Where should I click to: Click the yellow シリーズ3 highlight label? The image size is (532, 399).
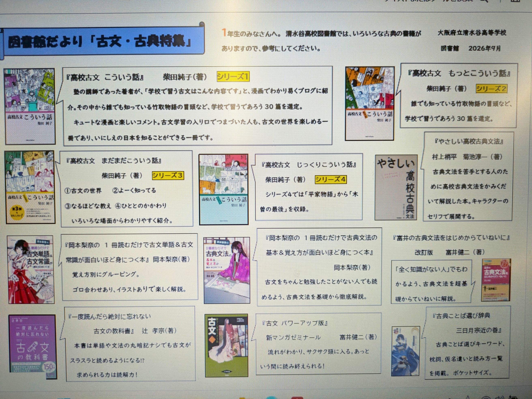168,175
